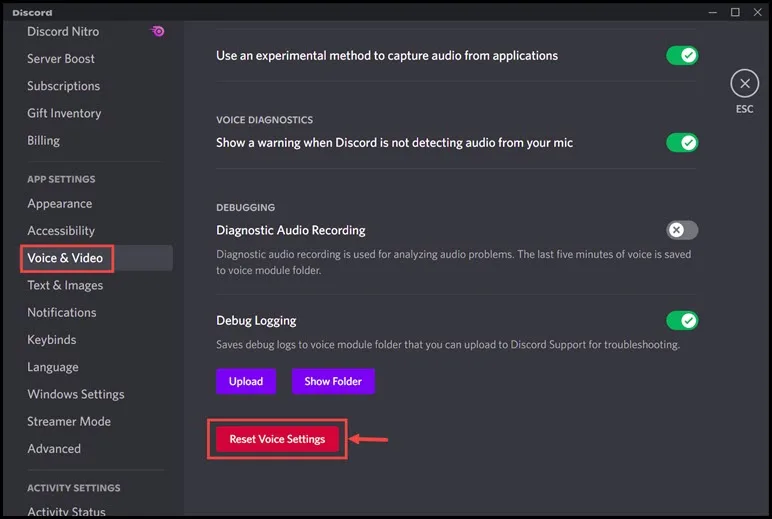Disable experimental audio capture method toggle
This screenshot has height=519, width=772.
point(682,56)
